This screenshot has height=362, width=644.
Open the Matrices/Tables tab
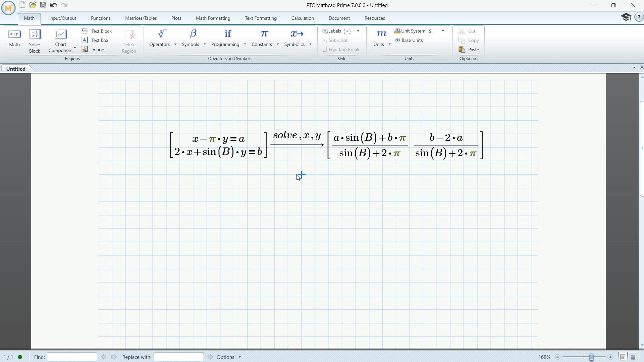tap(141, 18)
